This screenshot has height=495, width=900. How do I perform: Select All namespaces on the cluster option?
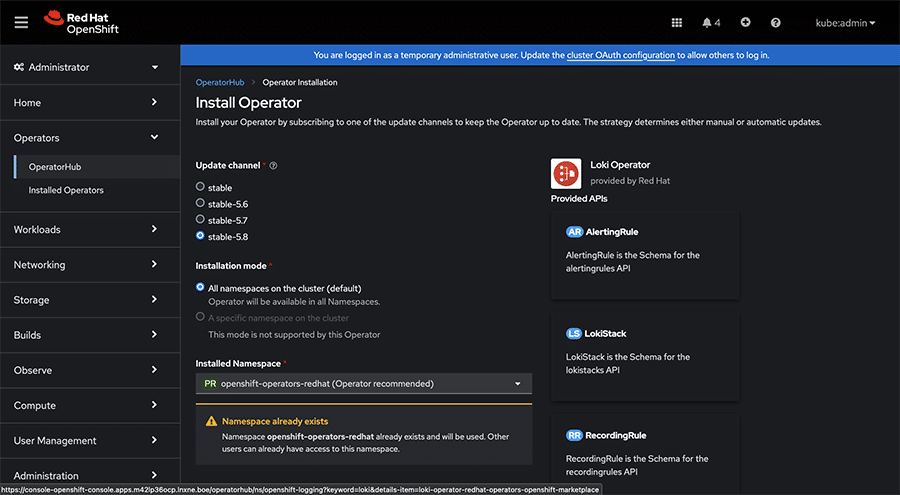tap(201, 288)
